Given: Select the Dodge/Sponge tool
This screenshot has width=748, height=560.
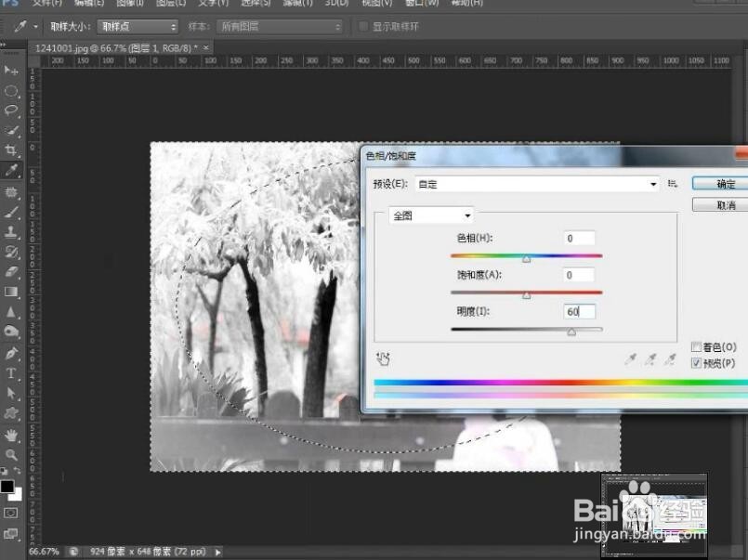Looking at the screenshot, I should tap(10, 332).
